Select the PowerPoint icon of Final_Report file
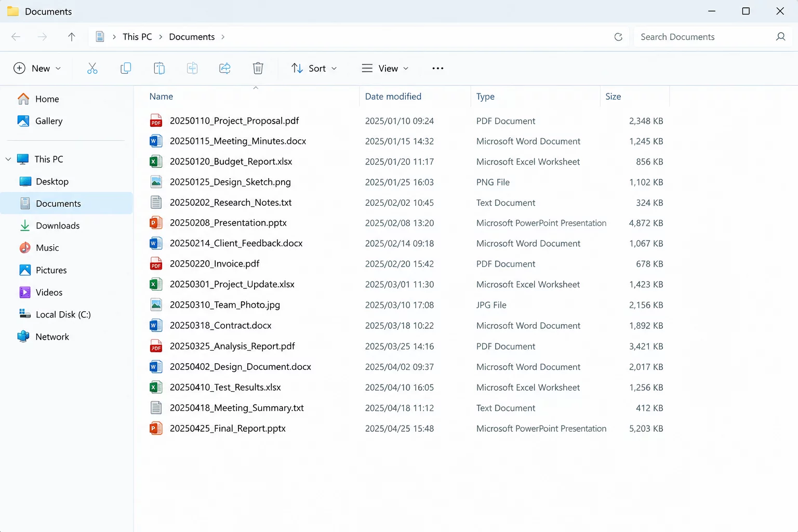 coord(156,429)
